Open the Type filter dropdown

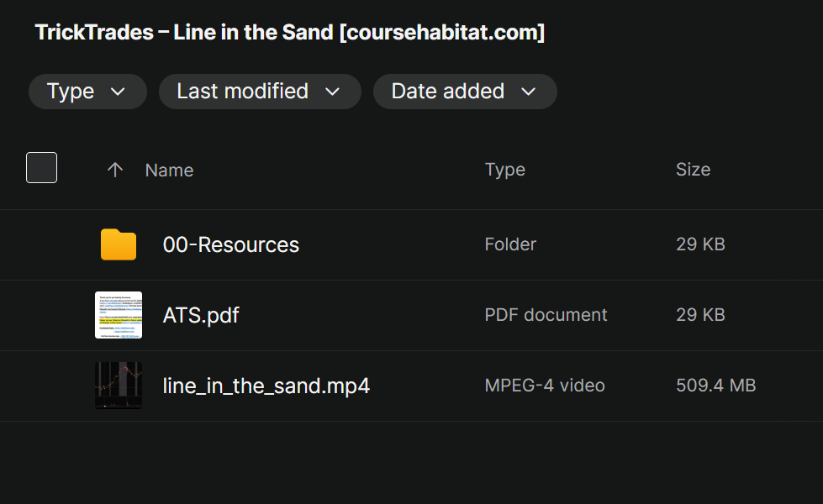point(87,92)
